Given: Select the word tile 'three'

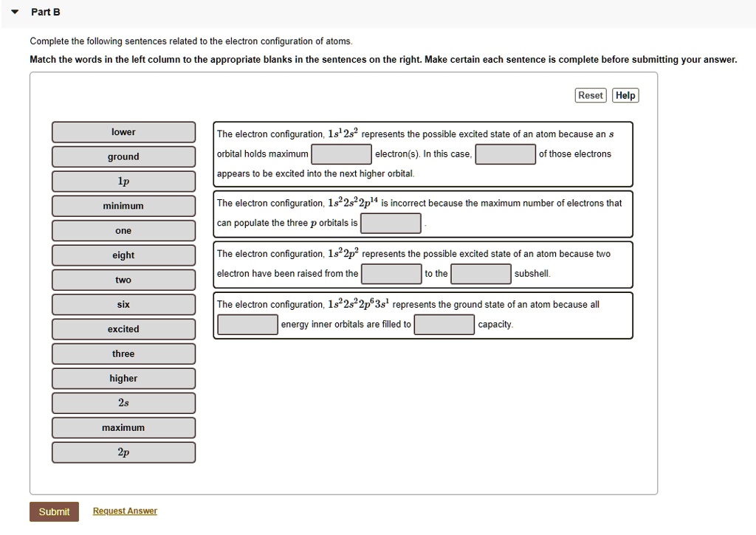Looking at the screenshot, I should [123, 353].
